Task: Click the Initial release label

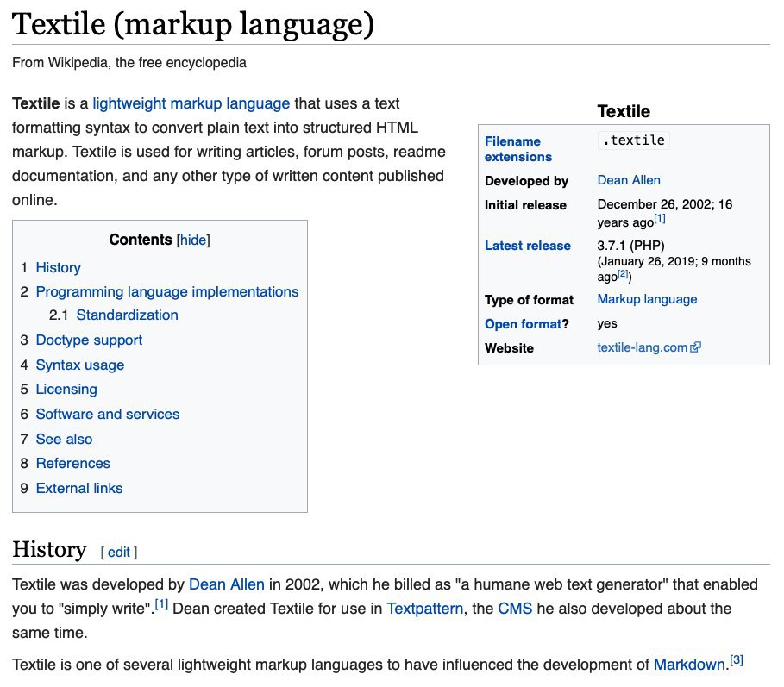Action: point(525,205)
